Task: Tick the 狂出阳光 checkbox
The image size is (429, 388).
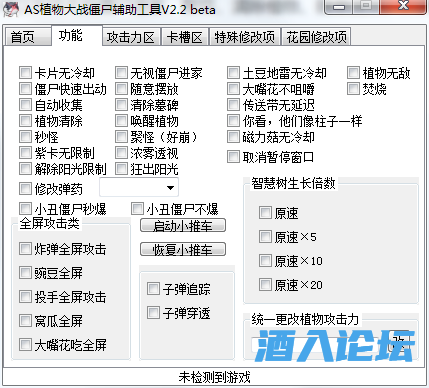Action: pos(121,169)
